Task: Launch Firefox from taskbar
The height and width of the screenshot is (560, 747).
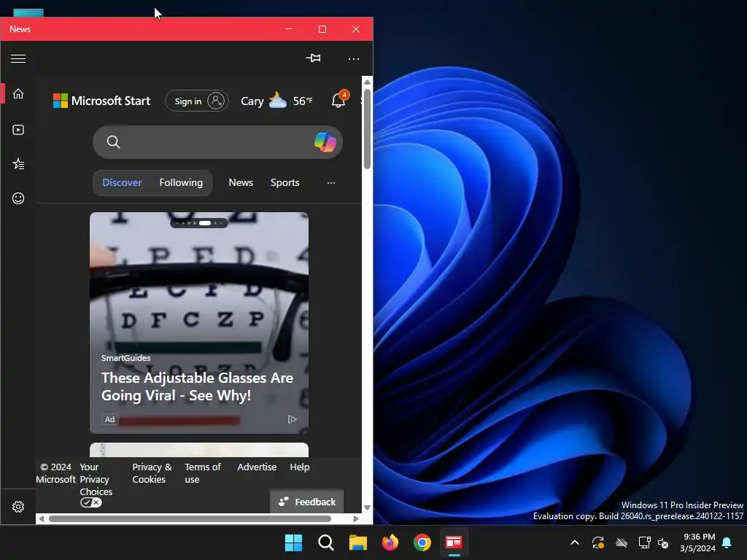Action: (390, 542)
